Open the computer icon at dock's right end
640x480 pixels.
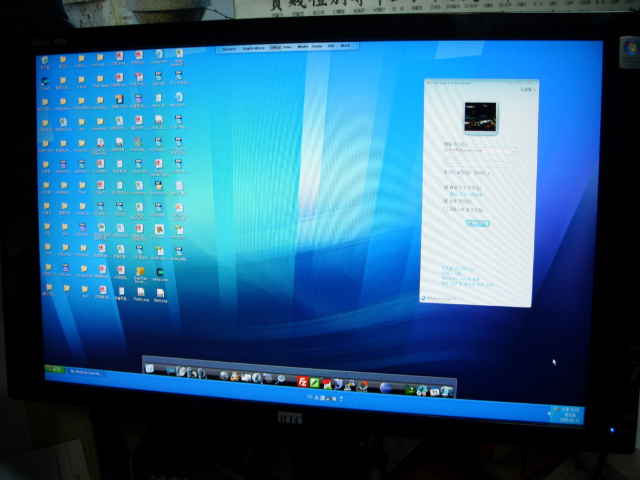tap(447, 392)
